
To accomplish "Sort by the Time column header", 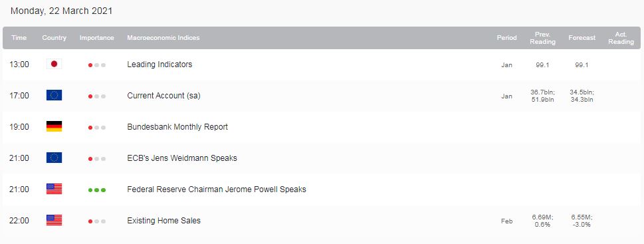I will 19,38.
